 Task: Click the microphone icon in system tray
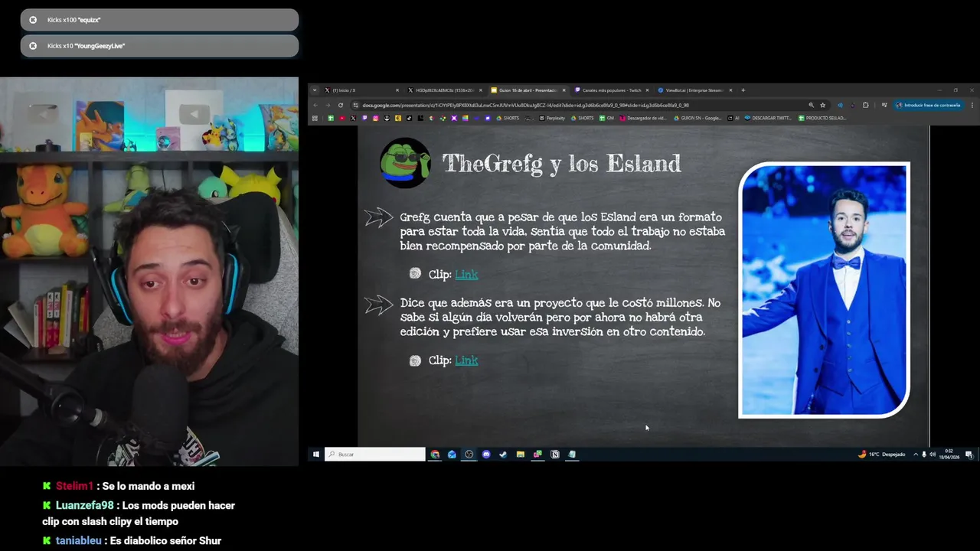pos(924,455)
